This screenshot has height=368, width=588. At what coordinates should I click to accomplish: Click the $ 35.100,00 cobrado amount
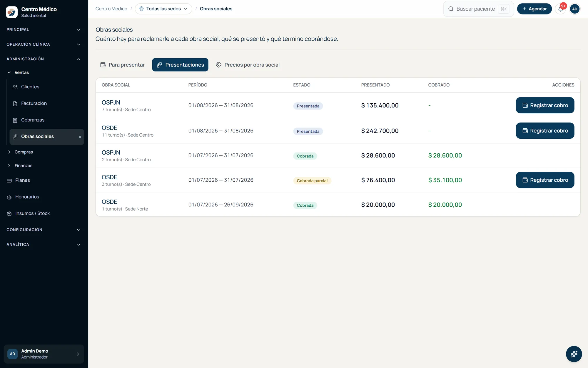(445, 180)
